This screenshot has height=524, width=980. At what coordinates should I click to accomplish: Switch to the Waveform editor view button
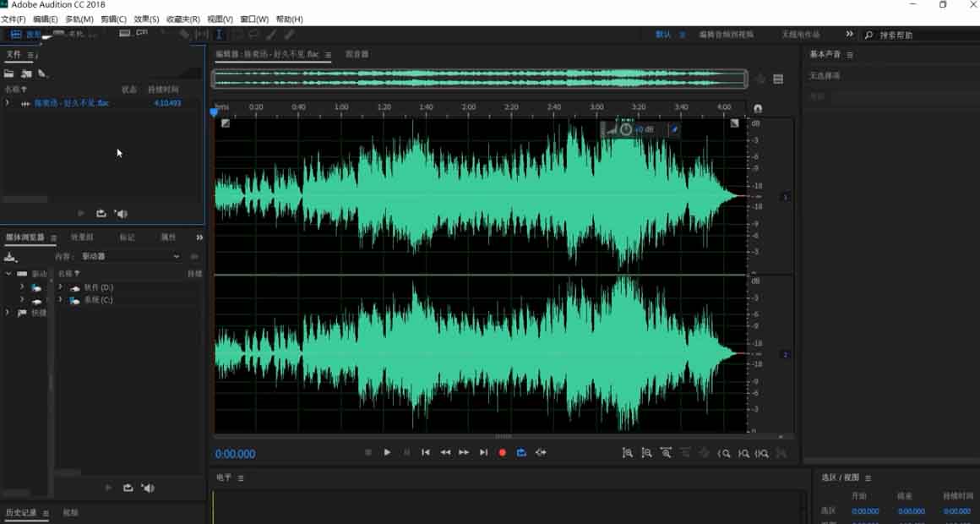[x=25, y=35]
